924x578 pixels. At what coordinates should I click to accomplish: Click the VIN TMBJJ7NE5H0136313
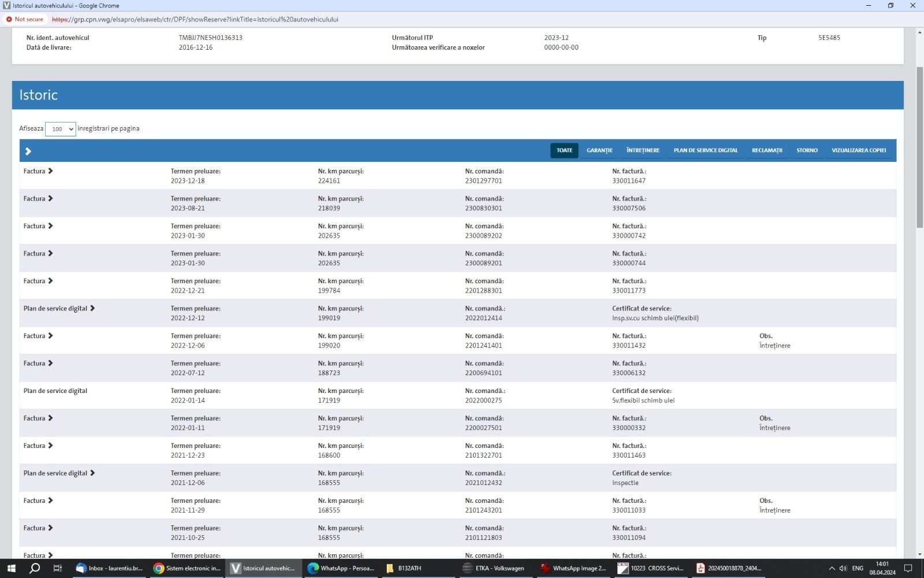(x=210, y=38)
